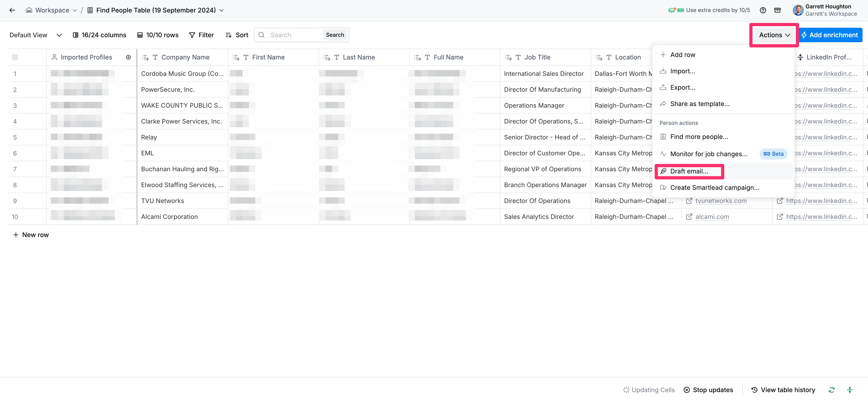
Task: Click the collapse icon at bottom right
Action: coord(850,390)
